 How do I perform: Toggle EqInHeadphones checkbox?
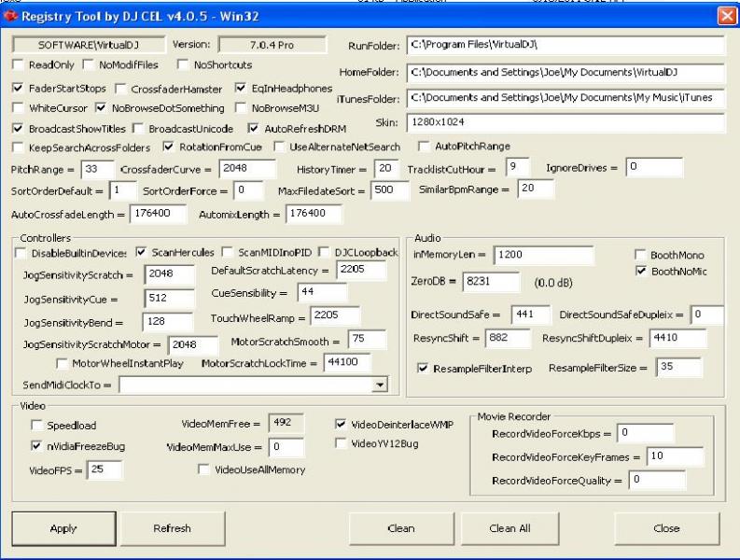pyautogui.click(x=241, y=88)
